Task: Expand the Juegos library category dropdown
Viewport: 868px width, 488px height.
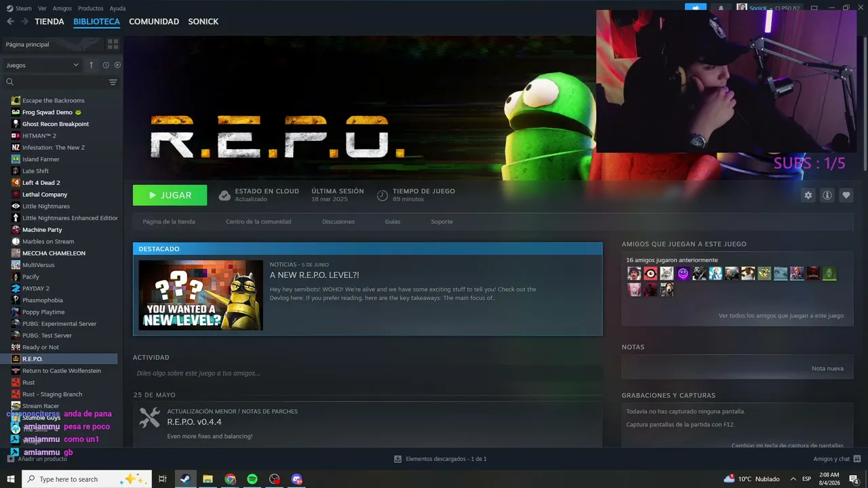Action: click(42, 65)
